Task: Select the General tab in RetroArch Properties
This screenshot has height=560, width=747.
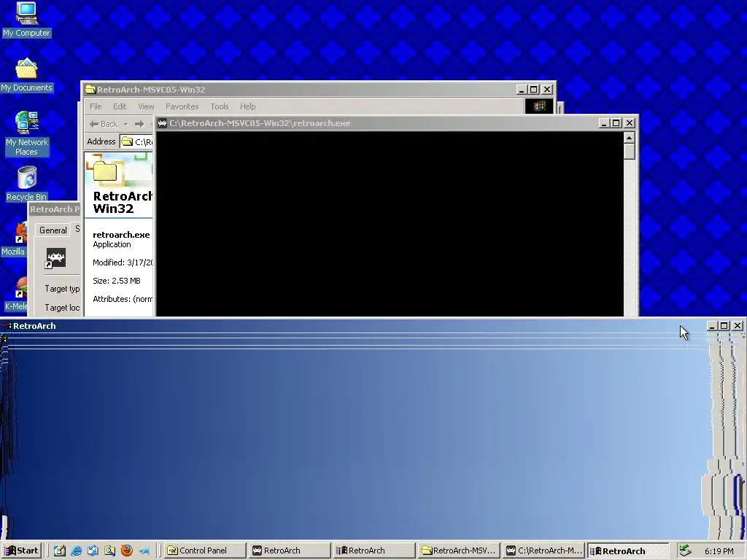Action: [x=53, y=230]
